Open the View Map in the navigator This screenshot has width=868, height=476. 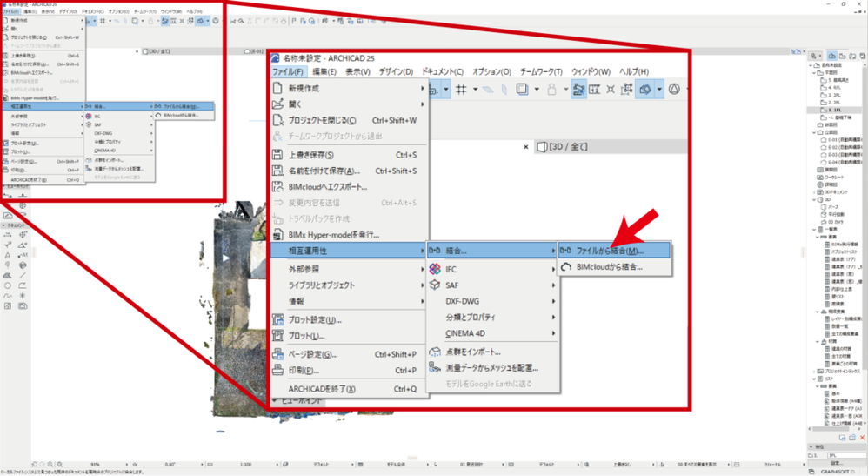[843, 56]
